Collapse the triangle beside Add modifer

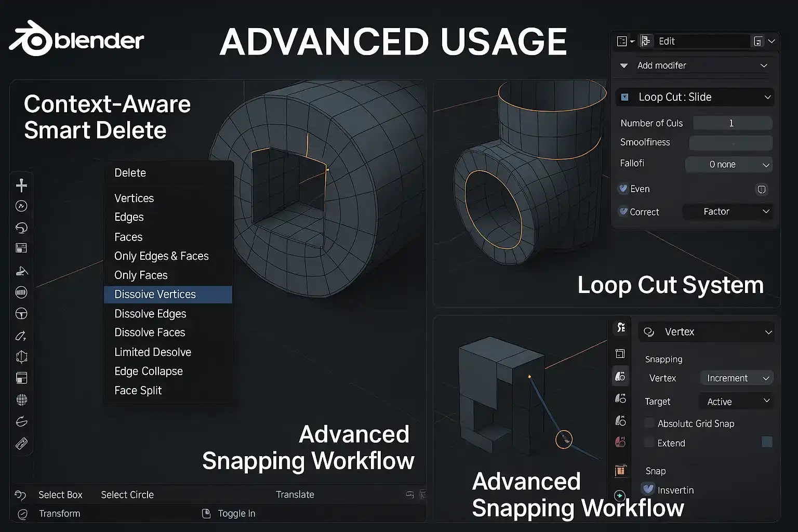624,66
